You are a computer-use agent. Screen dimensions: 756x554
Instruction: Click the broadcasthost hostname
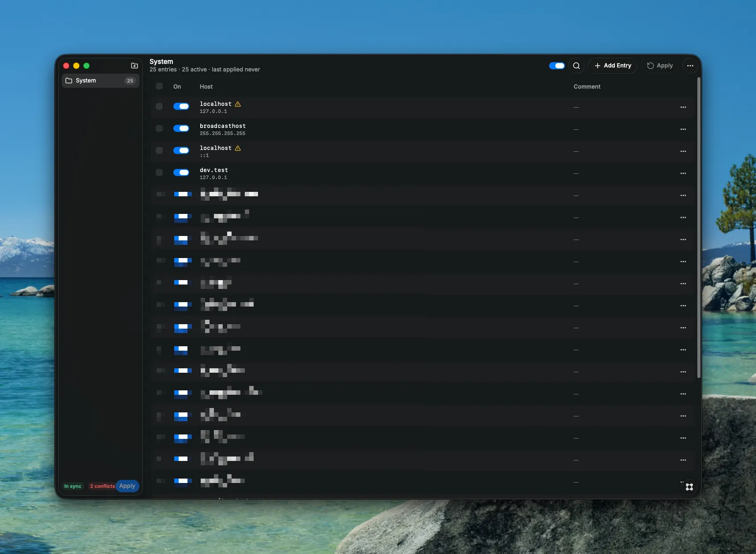pyautogui.click(x=223, y=126)
